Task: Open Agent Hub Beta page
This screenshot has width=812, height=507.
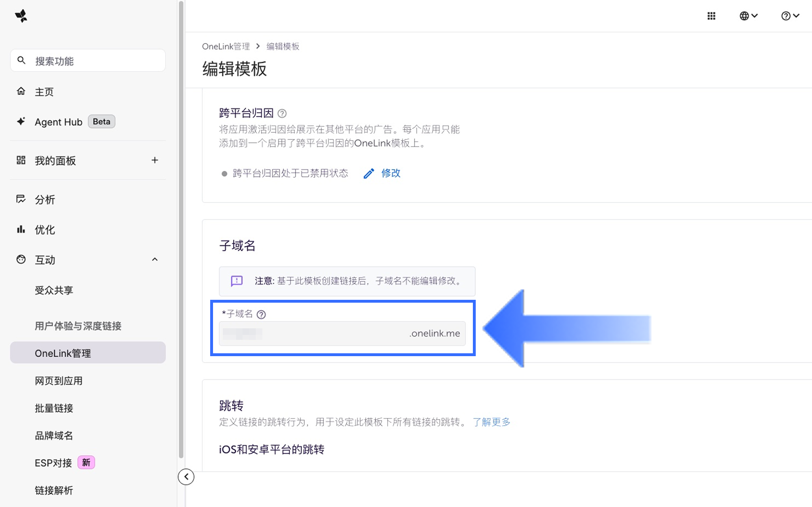Action: pyautogui.click(x=58, y=122)
